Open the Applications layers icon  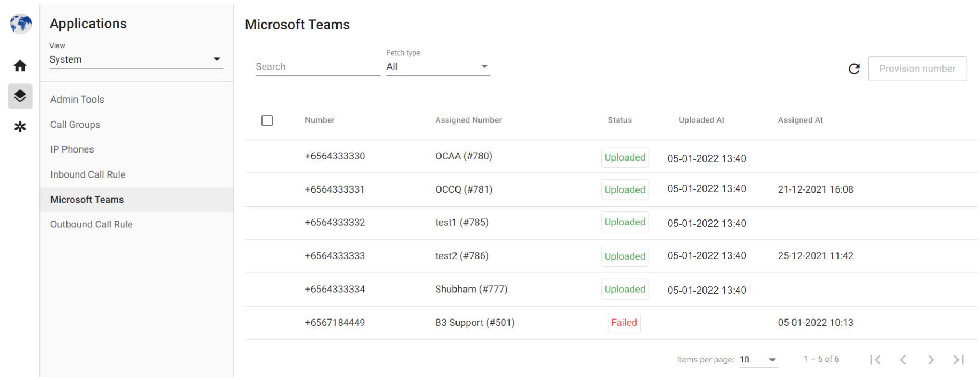[20, 96]
